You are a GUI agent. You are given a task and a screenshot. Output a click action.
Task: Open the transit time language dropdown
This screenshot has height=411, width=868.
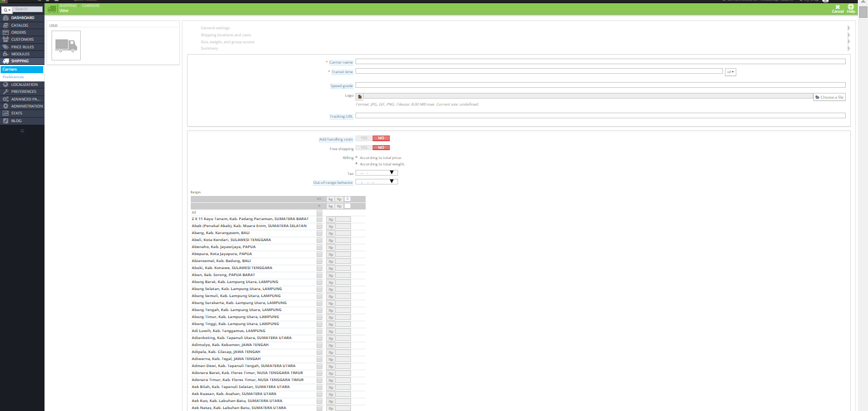[730, 72]
